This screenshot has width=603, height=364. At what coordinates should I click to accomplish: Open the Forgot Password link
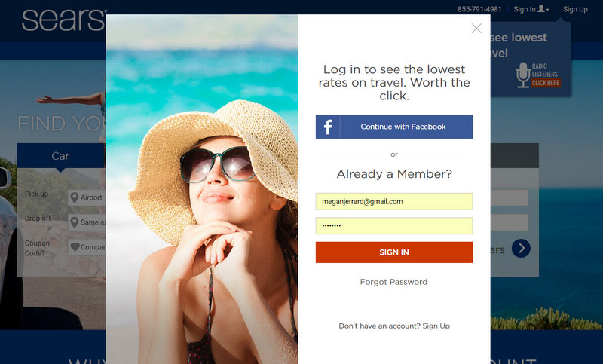(393, 282)
